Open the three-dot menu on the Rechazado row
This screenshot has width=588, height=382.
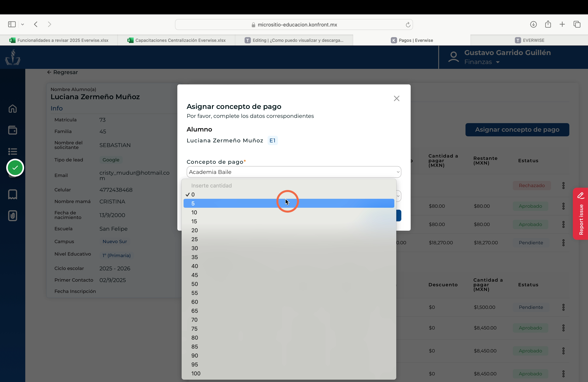coord(563,186)
